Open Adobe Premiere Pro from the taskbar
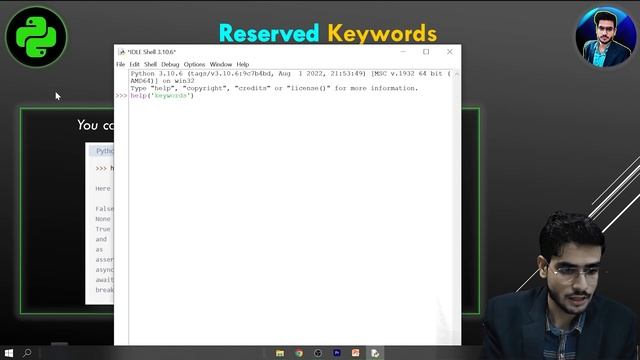 [337, 353]
